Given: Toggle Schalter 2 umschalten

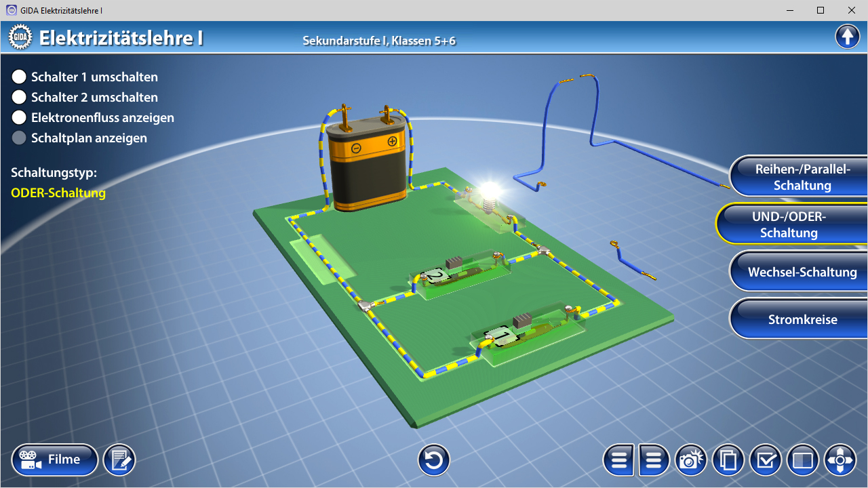Looking at the screenshot, I should click(x=19, y=98).
